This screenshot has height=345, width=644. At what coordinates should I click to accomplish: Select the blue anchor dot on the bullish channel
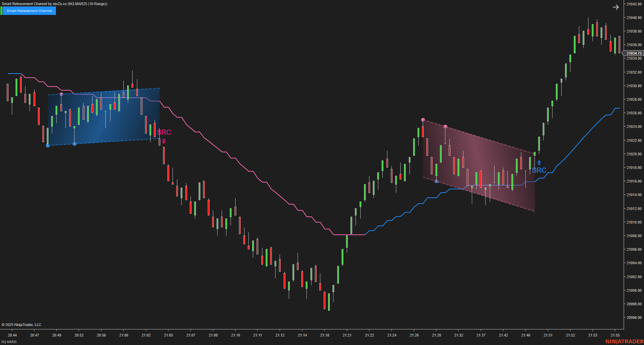48,146
